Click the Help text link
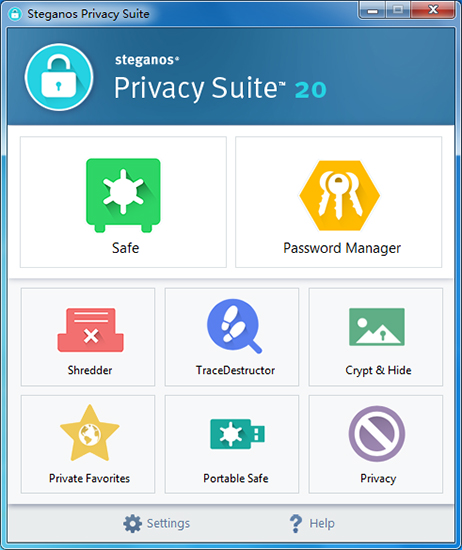The height and width of the screenshot is (550, 462). point(322,523)
